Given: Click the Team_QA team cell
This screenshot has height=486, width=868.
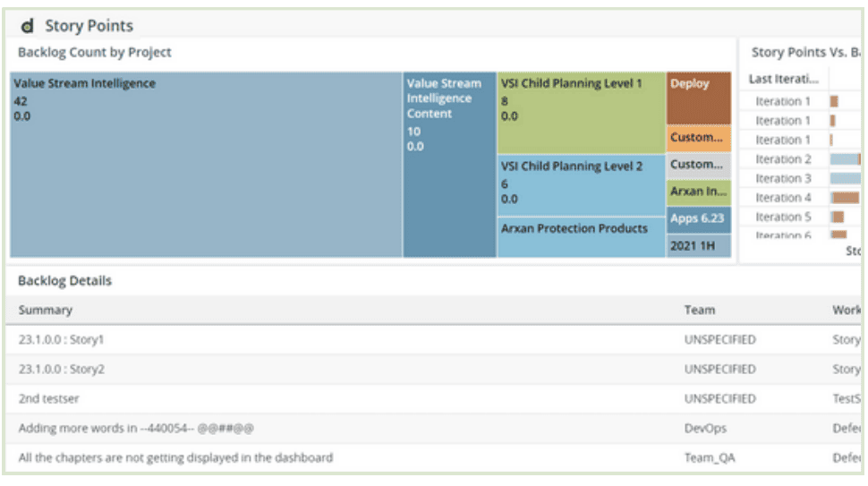Looking at the screenshot, I should pos(710,457).
